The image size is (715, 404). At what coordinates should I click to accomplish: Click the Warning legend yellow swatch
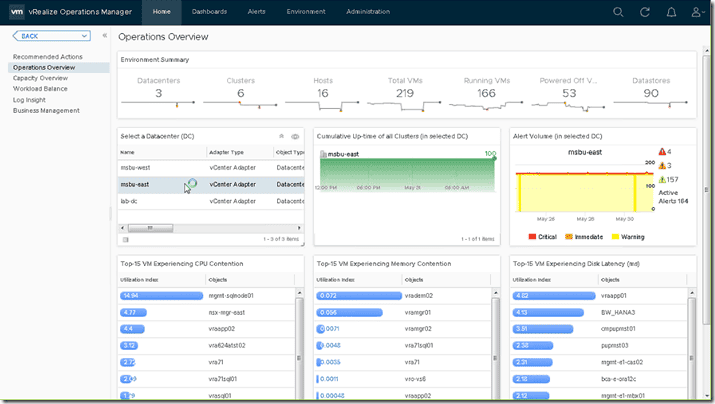click(x=615, y=237)
